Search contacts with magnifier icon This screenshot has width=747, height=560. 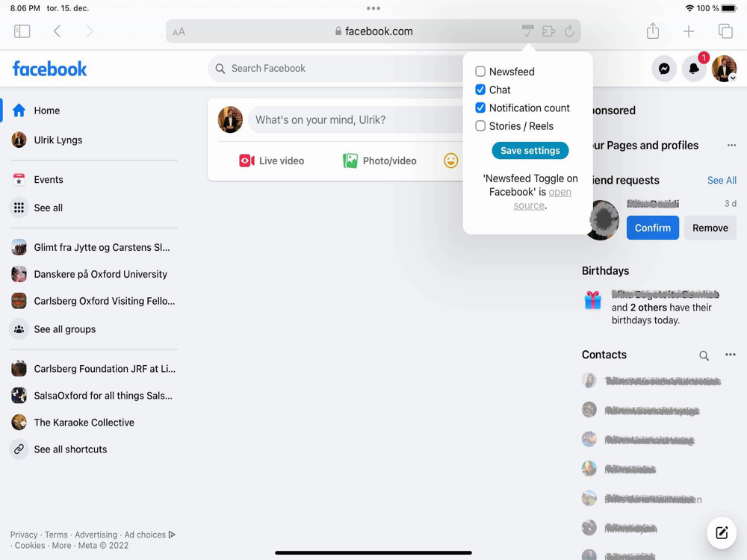click(704, 355)
